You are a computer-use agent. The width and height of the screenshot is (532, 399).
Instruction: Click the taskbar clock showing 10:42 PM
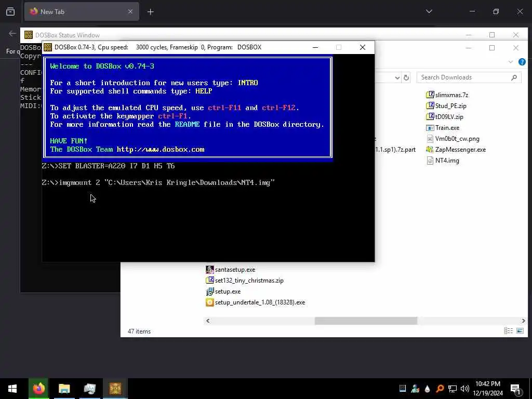pos(487,389)
